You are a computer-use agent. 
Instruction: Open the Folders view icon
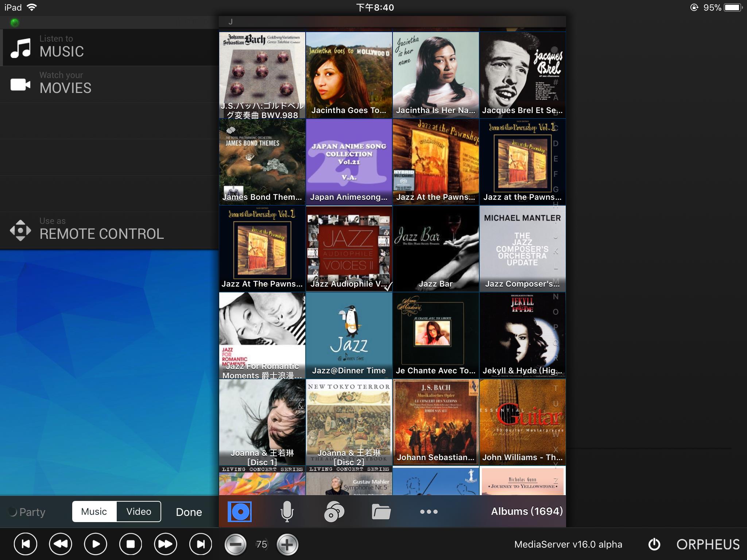(x=381, y=512)
